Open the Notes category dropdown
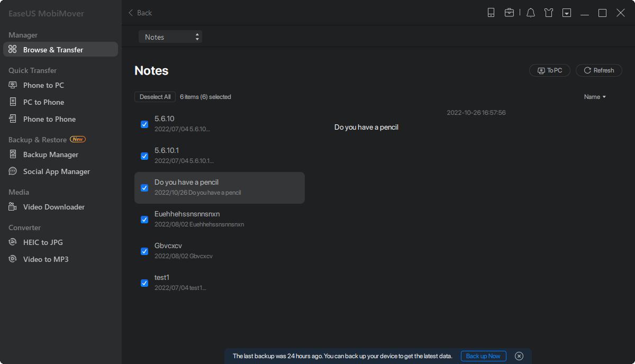 click(170, 37)
